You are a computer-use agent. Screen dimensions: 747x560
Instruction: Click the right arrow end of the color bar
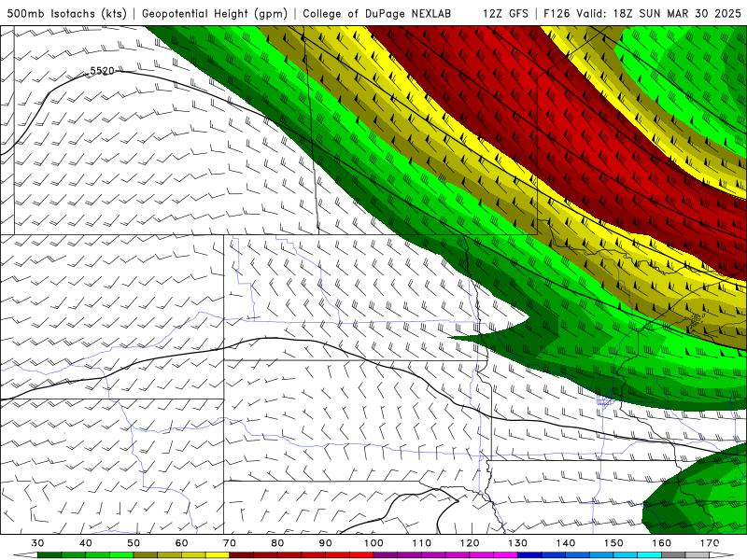pos(721,555)
